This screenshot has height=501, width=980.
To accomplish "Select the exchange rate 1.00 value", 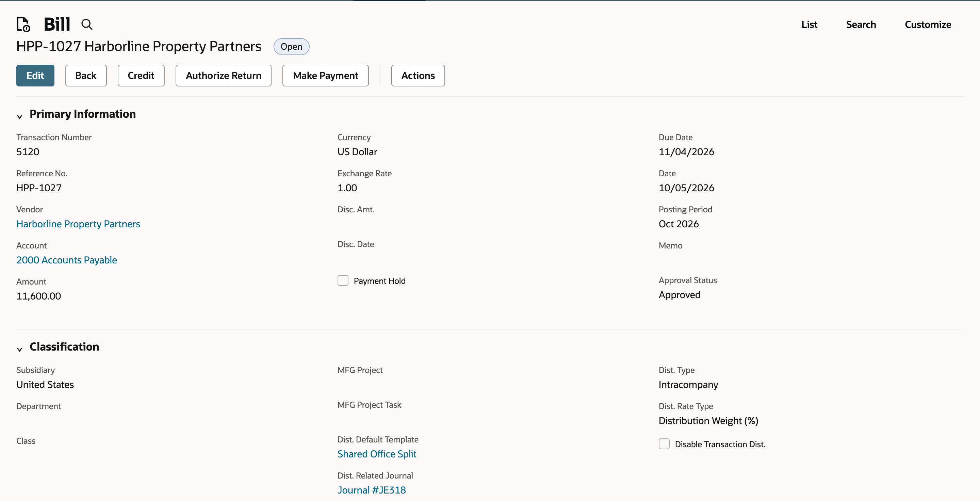I will point(347,188).
